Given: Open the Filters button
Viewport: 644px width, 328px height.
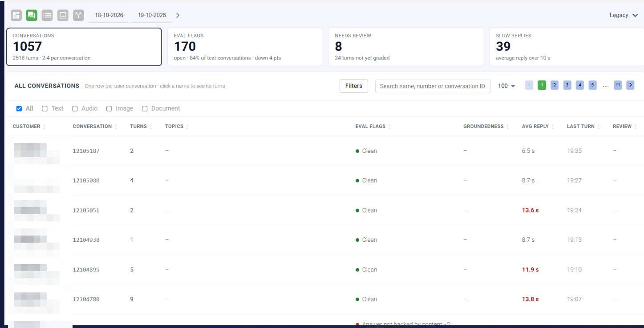Looking at the screenshot, I should pyautogui.click(x=354, y=86).
